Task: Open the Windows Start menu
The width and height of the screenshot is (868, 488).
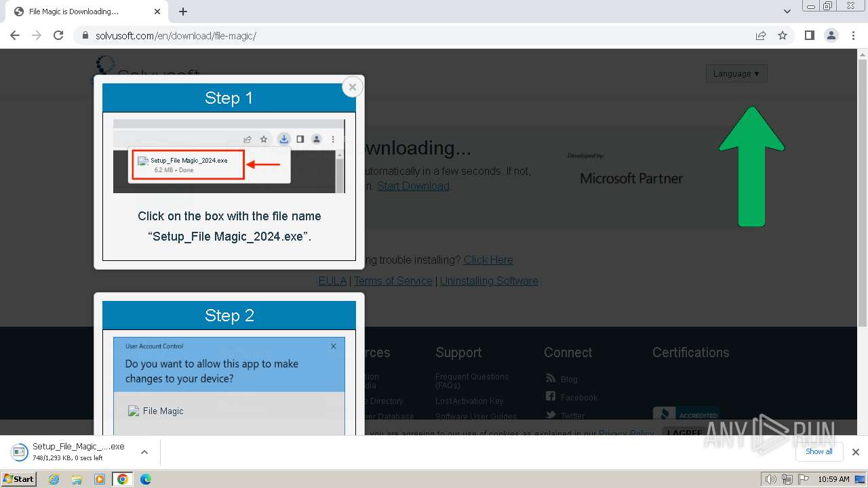Action: pos(19,479)
